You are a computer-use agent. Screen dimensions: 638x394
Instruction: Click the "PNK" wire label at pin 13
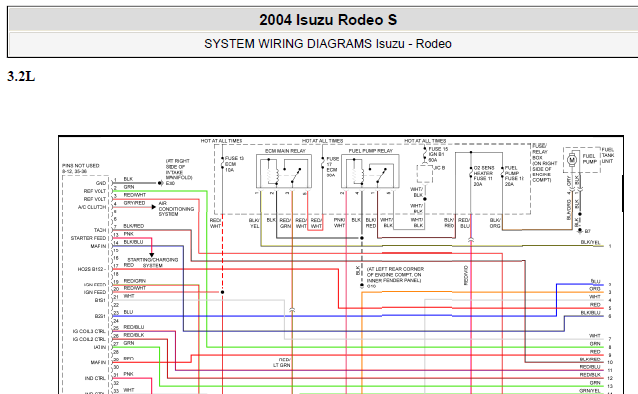coord(129,234)
